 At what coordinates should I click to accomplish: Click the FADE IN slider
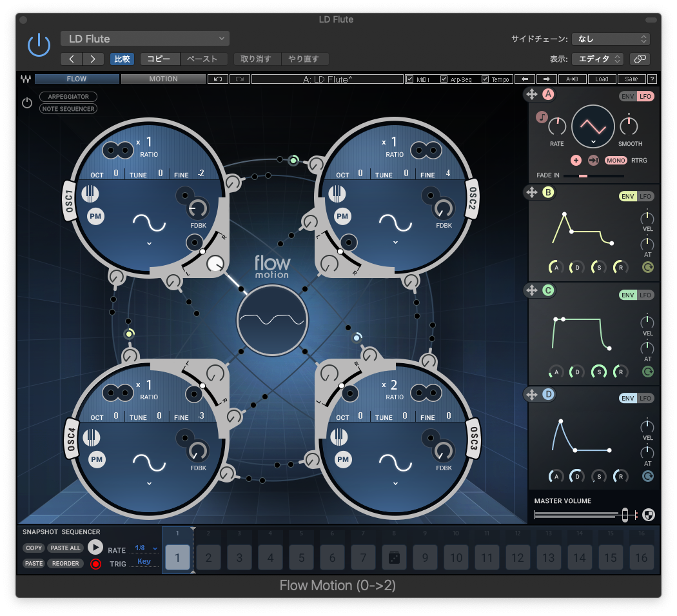point(593,175)
